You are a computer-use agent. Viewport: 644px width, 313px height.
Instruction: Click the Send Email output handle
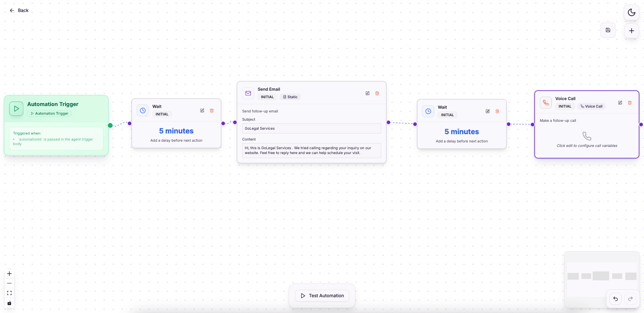388,122
